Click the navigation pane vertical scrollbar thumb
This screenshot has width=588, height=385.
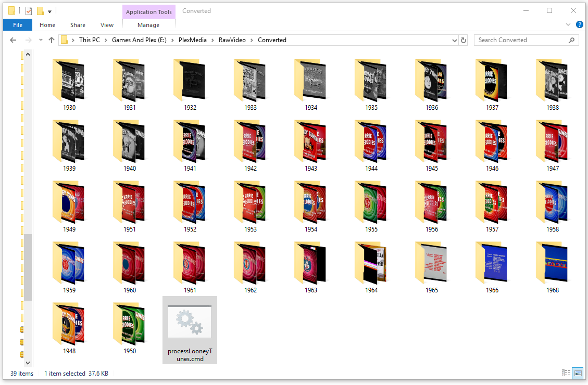click(28, 267)
